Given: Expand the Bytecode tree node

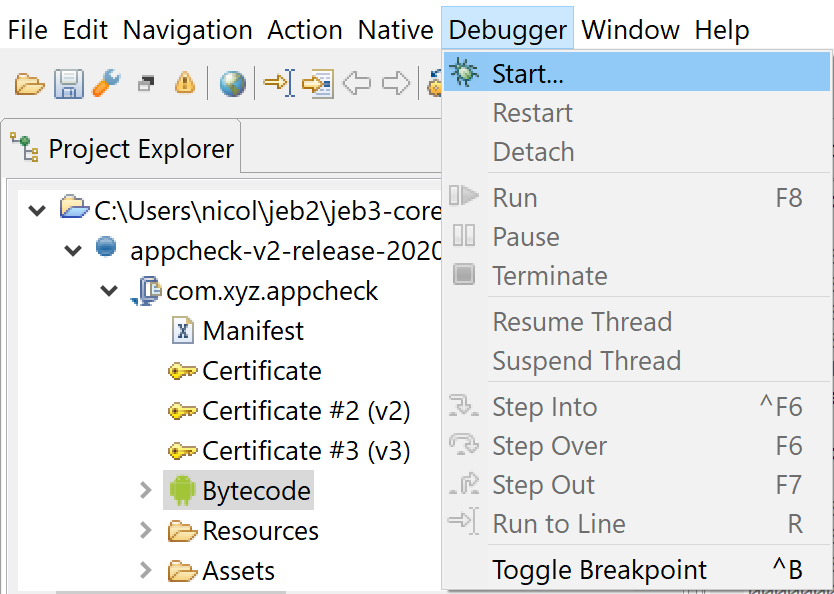Looking at the screenshot, I should (145, 490).
